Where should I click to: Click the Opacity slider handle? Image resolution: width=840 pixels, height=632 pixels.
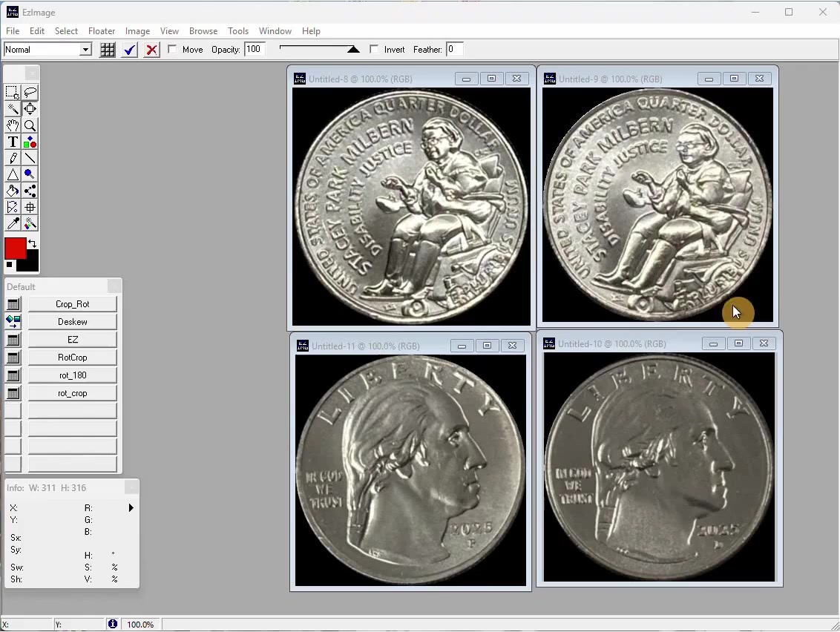coord(353,50)
